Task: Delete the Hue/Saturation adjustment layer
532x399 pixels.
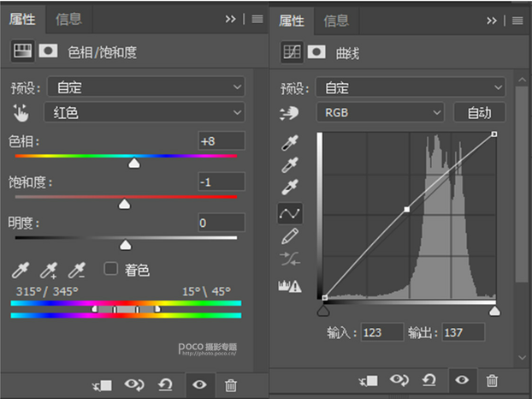Action: [x=231, y=385]
